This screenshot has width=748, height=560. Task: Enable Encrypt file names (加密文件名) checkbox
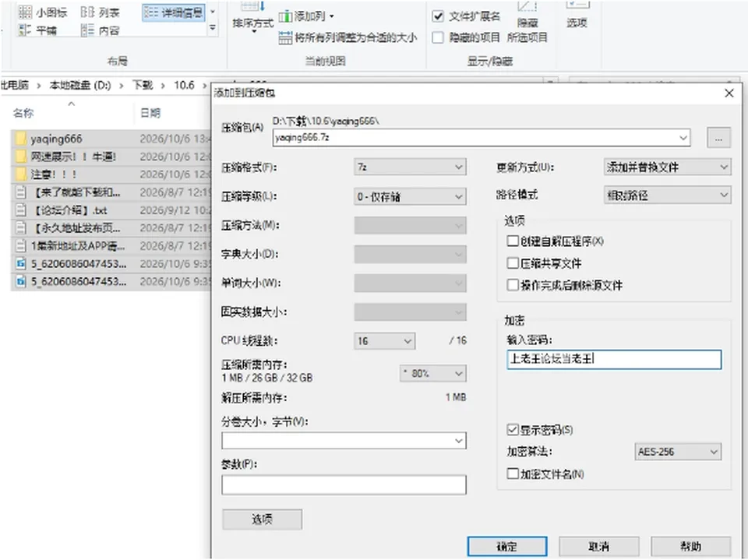pos(513,474)
